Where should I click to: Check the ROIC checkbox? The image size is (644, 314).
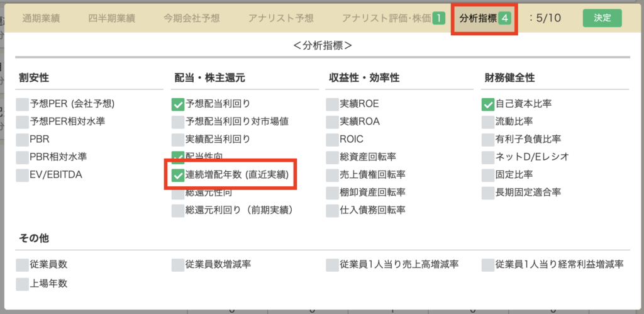click(332, 140)
